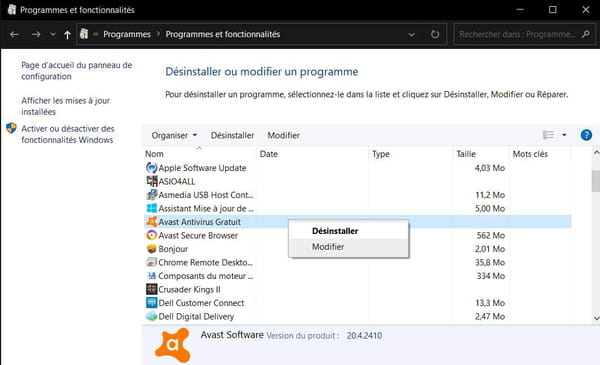Select the Avast Secure Browser icon
The height and width of the screenshot is (365, 600).
tap(152, 235)
